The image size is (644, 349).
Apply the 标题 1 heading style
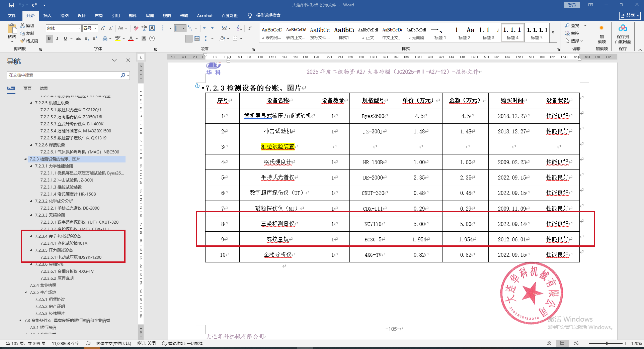pos(440,33)
